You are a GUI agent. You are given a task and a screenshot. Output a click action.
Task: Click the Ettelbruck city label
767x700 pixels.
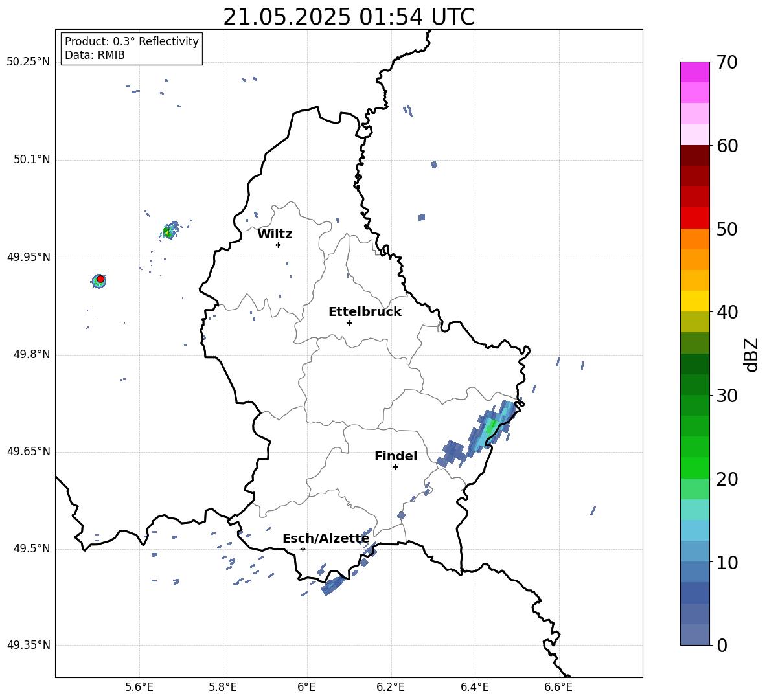click(x=365, y=312)
